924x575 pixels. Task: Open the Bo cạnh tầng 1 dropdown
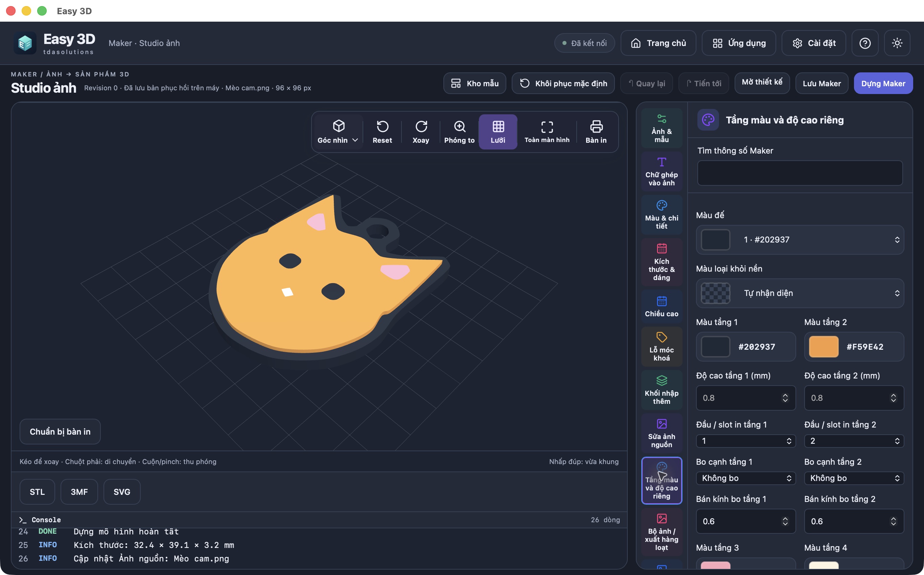746,478
